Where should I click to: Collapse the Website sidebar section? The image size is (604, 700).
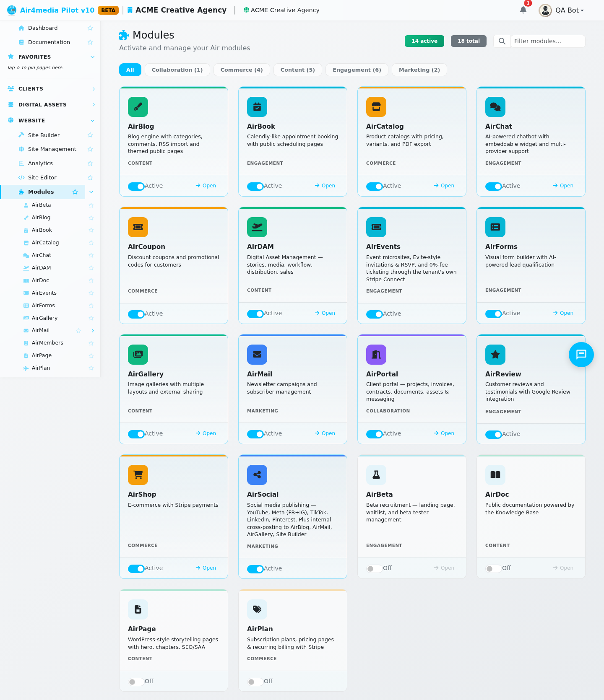(x=92, y=121)
